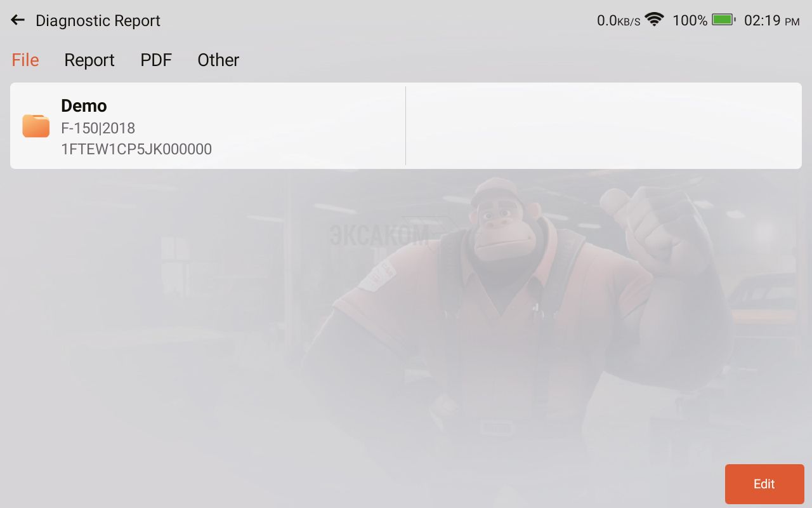Image resolution: width=812 pixels, height=508 pixels.
Task: Tap the vertical divider in the list row
Action: point(405,126)
